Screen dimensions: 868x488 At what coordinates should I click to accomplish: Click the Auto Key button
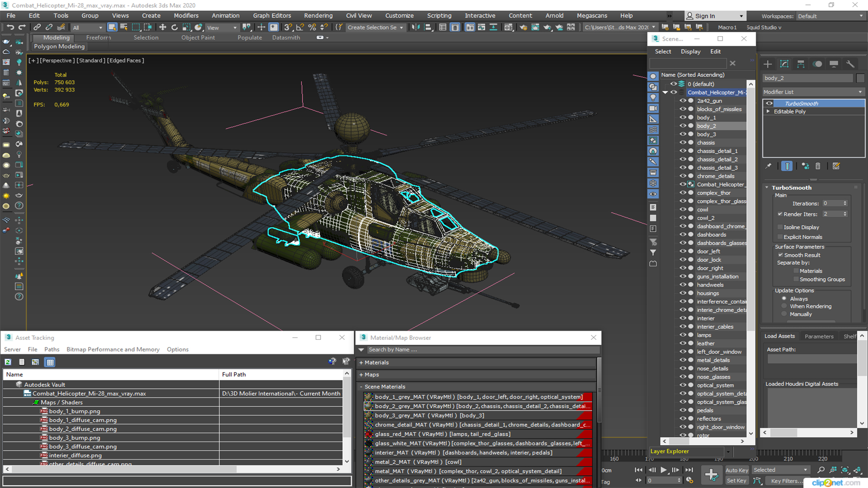736,470
